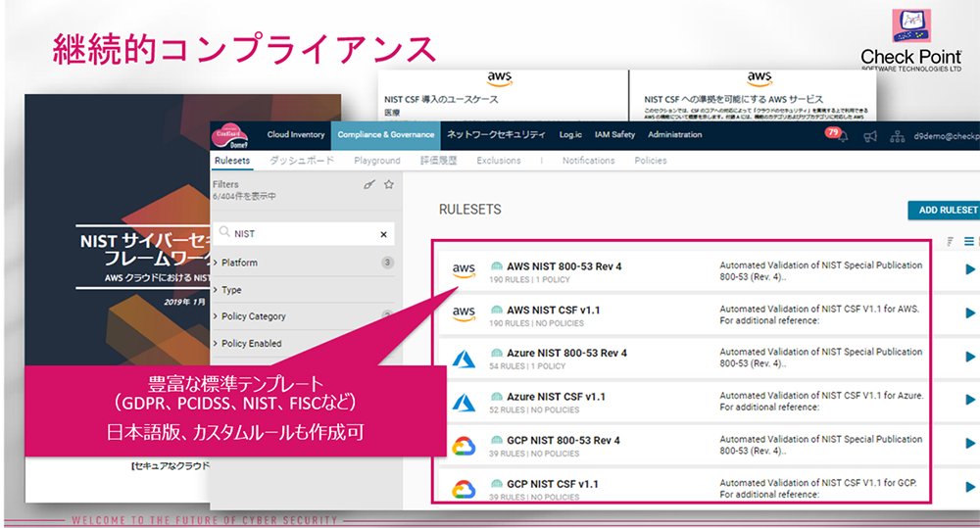Viewport: 980px width, 528px height.
Task: Run GCP NIST CSF v1.1 play arrow
Action: (x=970, y=487)
